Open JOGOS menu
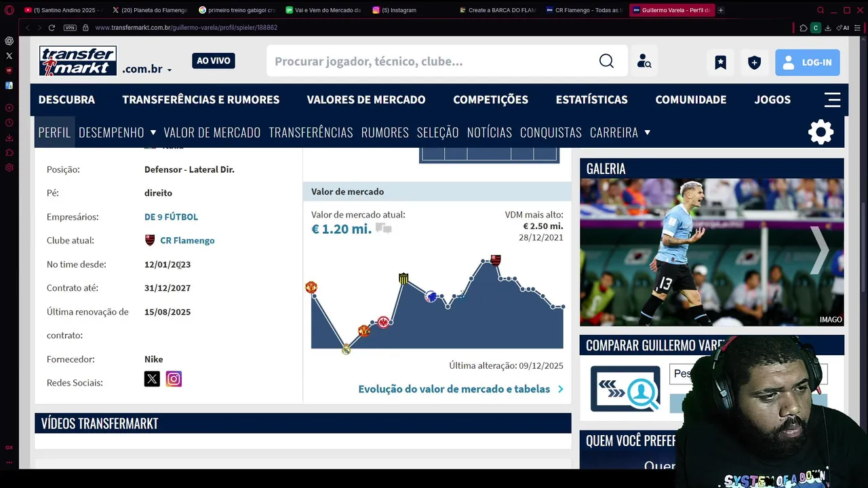The width and height of the screenshot is (868, 488). point(772,100)
